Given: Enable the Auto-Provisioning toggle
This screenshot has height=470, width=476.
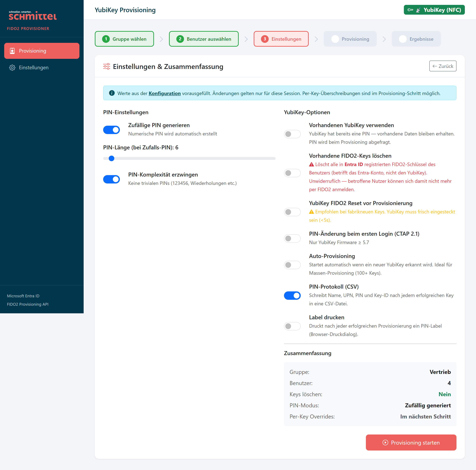Looking at the screenshot, I should tap(292, 265).
